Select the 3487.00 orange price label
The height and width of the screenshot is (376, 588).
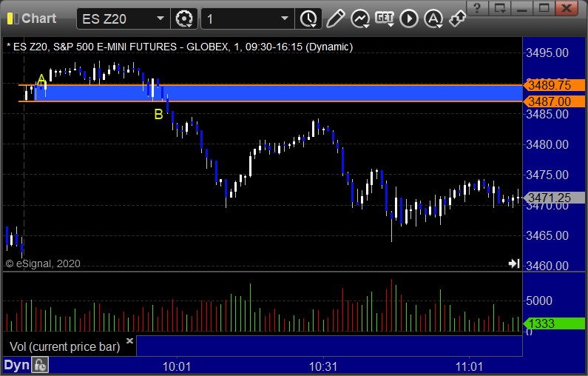554,101
